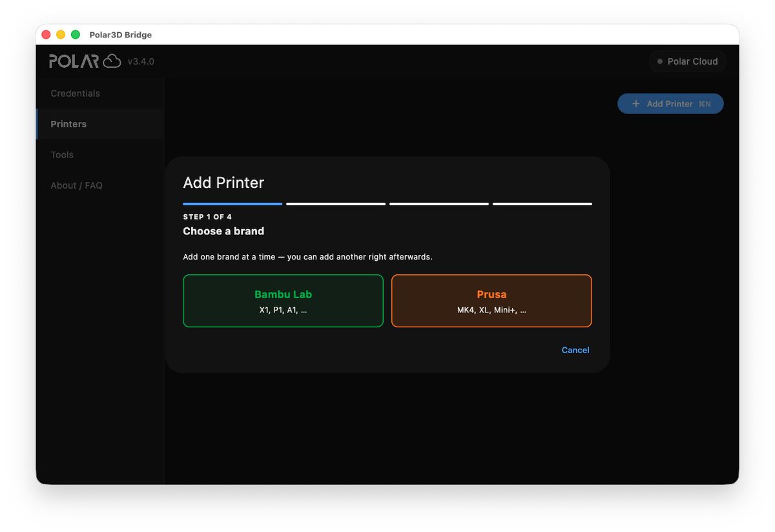
Task: Click the 'STEP 1 OF 4' label
Action: click(x=207, y=217)
